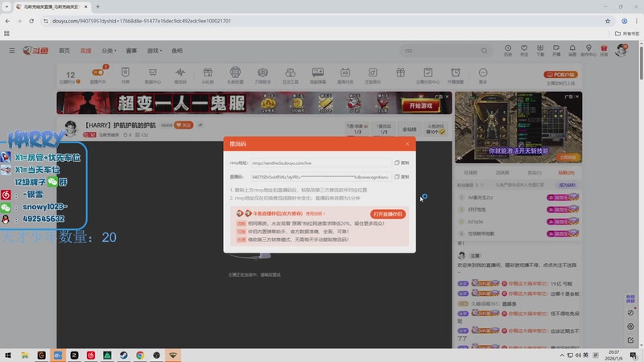
Task: Open the hamburger menu beside Douyu logo
Action: 12,51
